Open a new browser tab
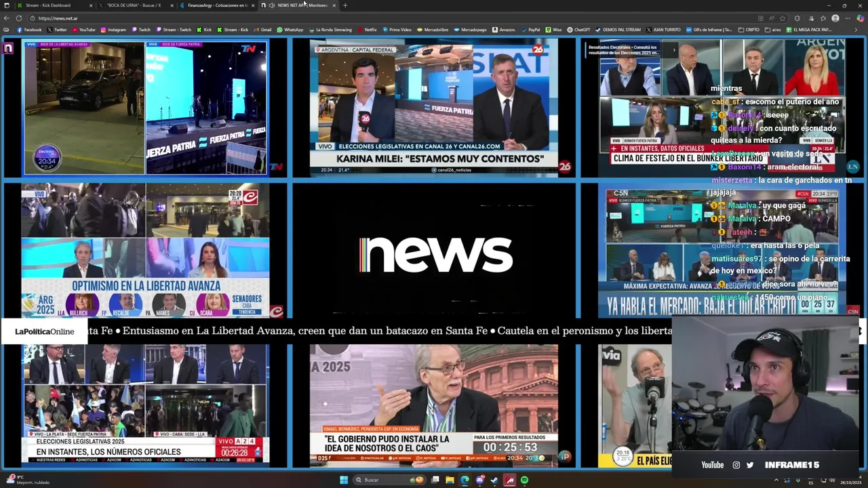Viewport: 868px width, 488px height. click(345, 5)
